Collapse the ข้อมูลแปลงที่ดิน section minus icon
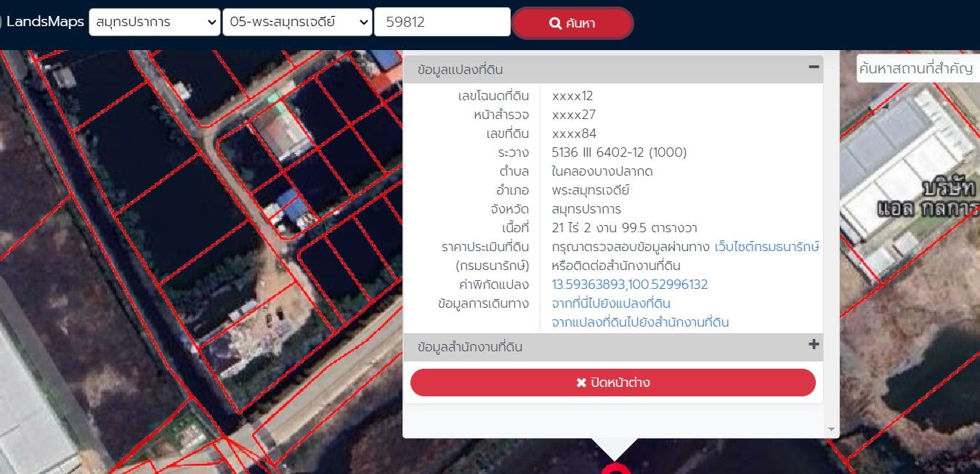Viewport: 980px width, 474px height. (x=814, y=68)
